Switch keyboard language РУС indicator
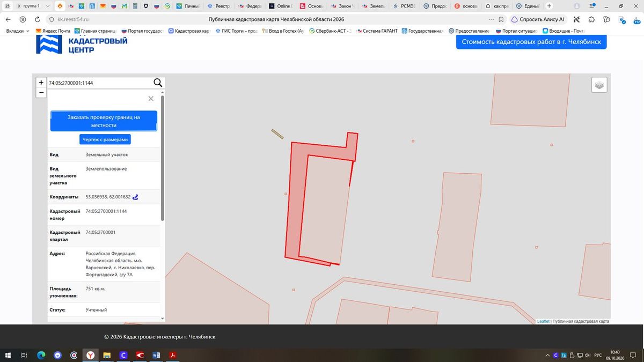The height and width of the screenshot is (362, 644). (598, 355)
